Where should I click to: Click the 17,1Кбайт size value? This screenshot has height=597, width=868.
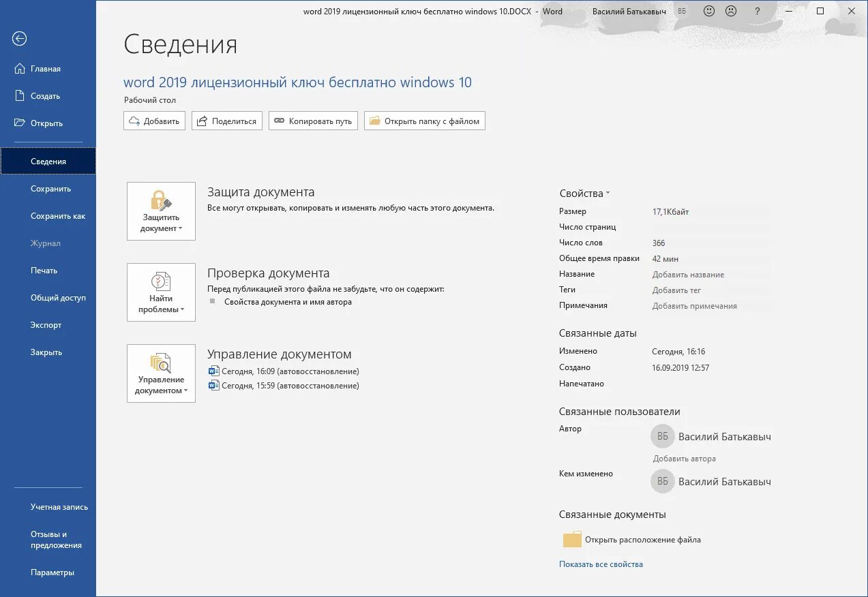671,212
